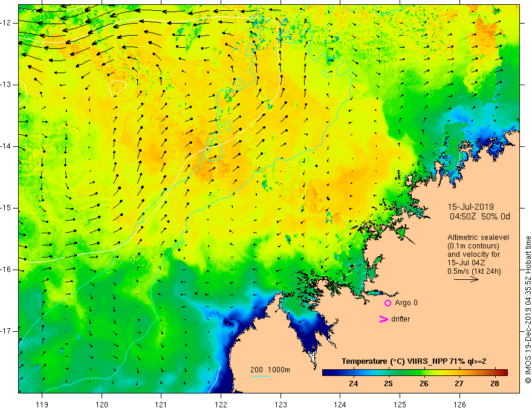Click the magenta Argo circle legend marker

coord(388,303)
